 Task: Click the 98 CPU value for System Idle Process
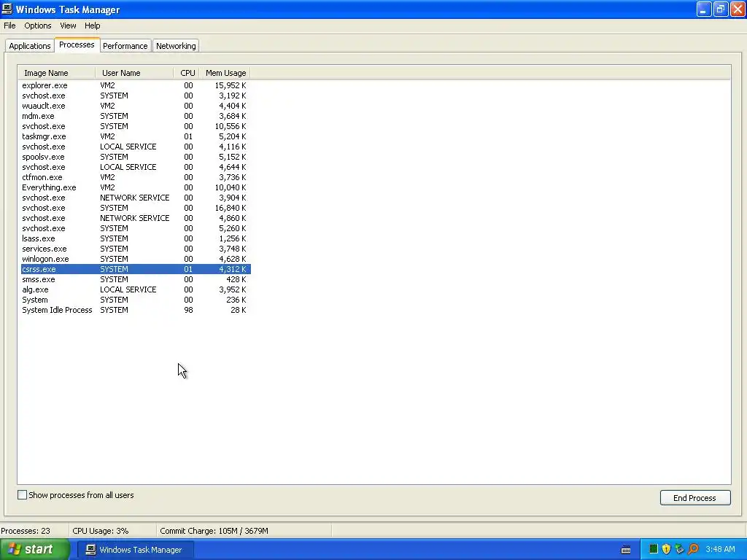(189, 310)
